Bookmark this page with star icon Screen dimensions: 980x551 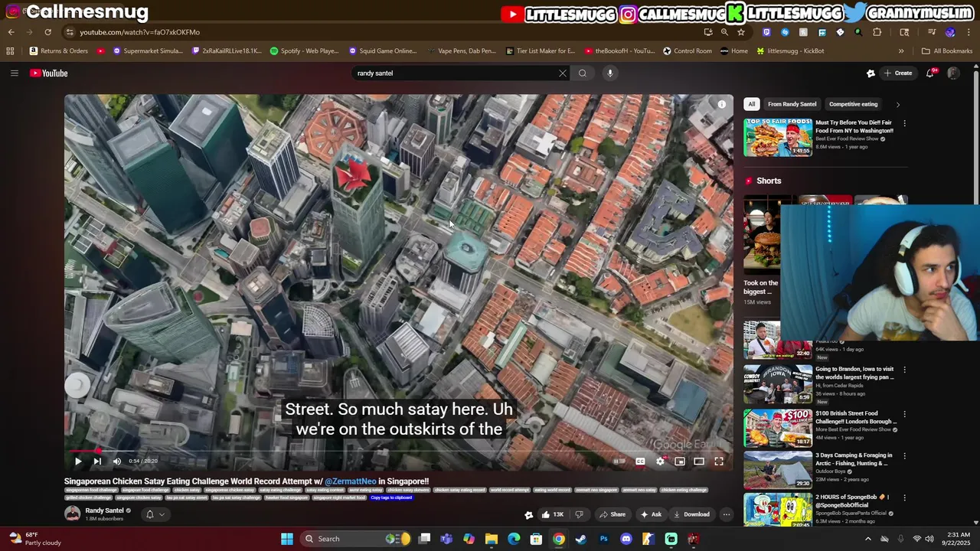point(741,32)
